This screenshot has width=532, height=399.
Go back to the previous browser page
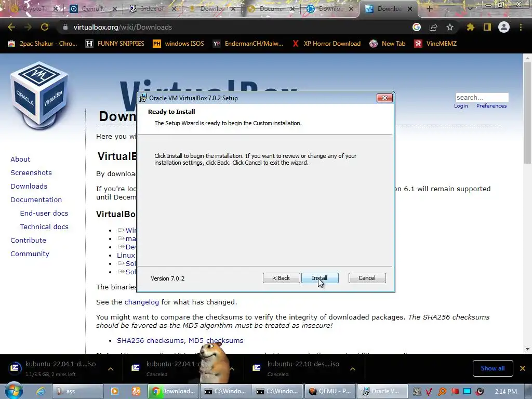coord(11,27)
